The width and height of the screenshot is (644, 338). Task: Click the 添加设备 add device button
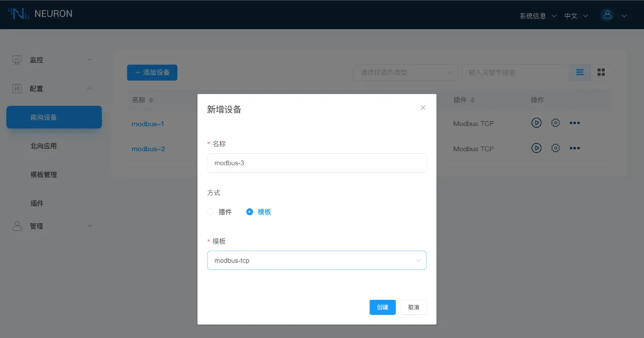[x=152, y=72]
